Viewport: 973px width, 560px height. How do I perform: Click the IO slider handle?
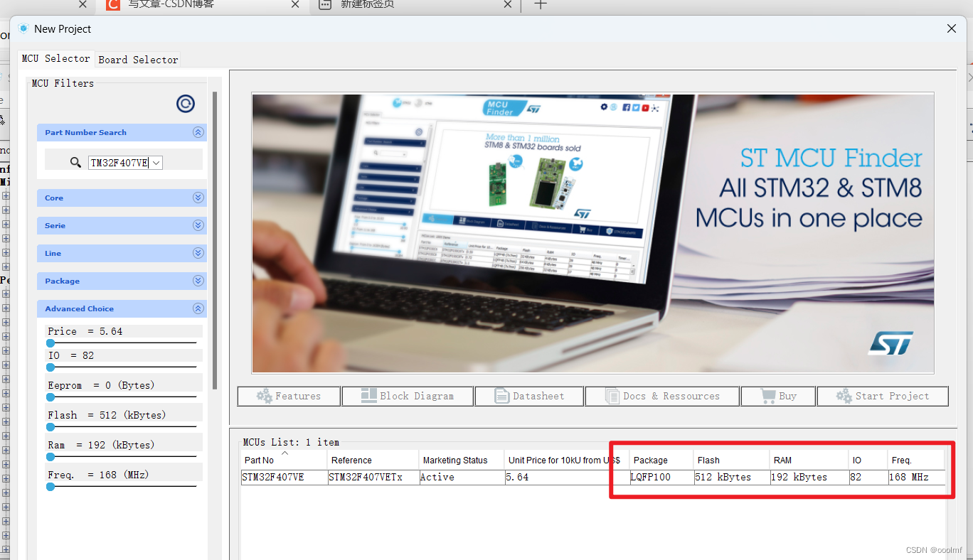pos(50,367)
